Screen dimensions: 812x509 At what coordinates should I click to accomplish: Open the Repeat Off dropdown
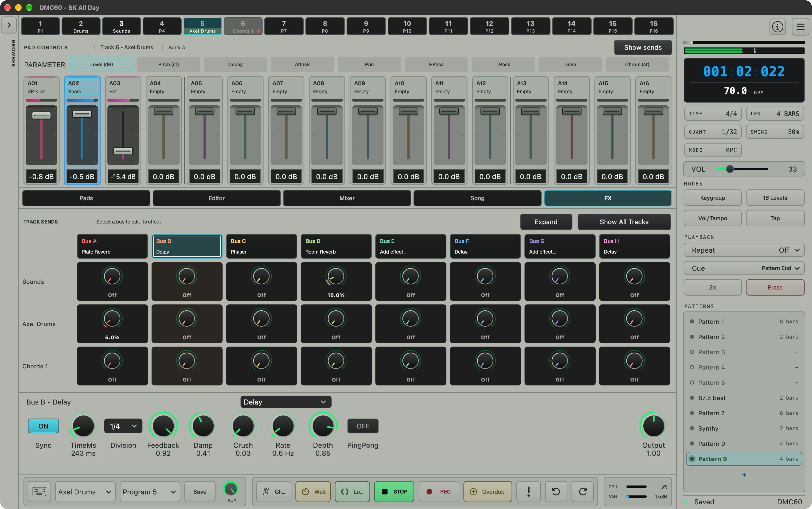[x=744, y=250]
